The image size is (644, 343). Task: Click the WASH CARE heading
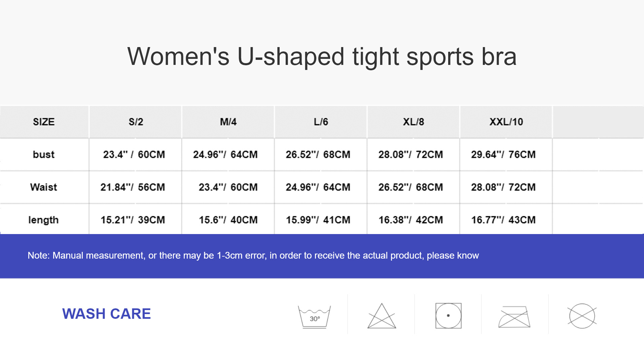point(106,314)
